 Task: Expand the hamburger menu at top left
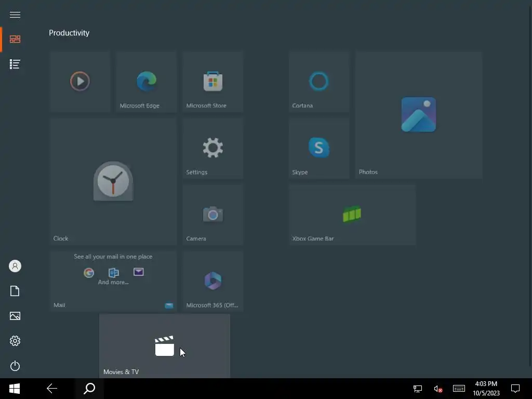[15, 15]
